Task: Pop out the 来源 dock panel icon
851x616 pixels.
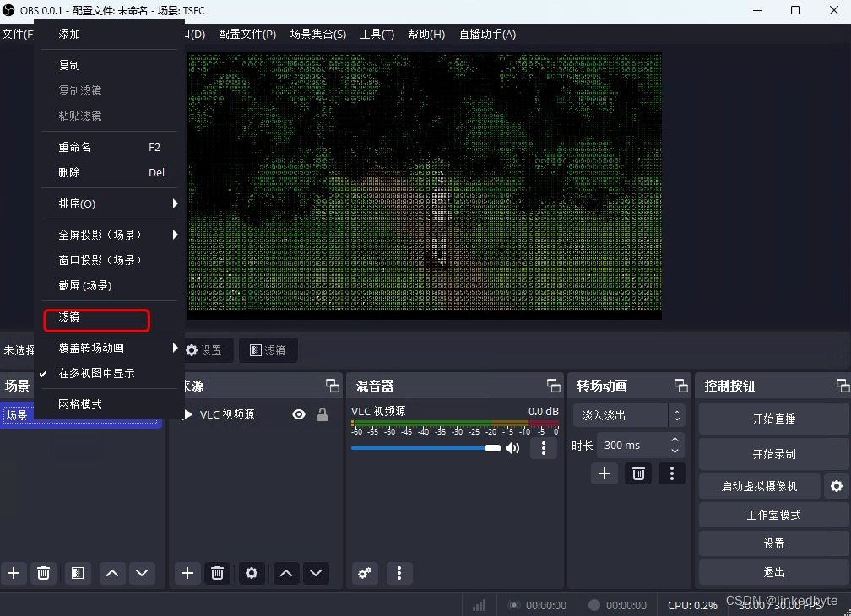Action: [x=332, y=386]
